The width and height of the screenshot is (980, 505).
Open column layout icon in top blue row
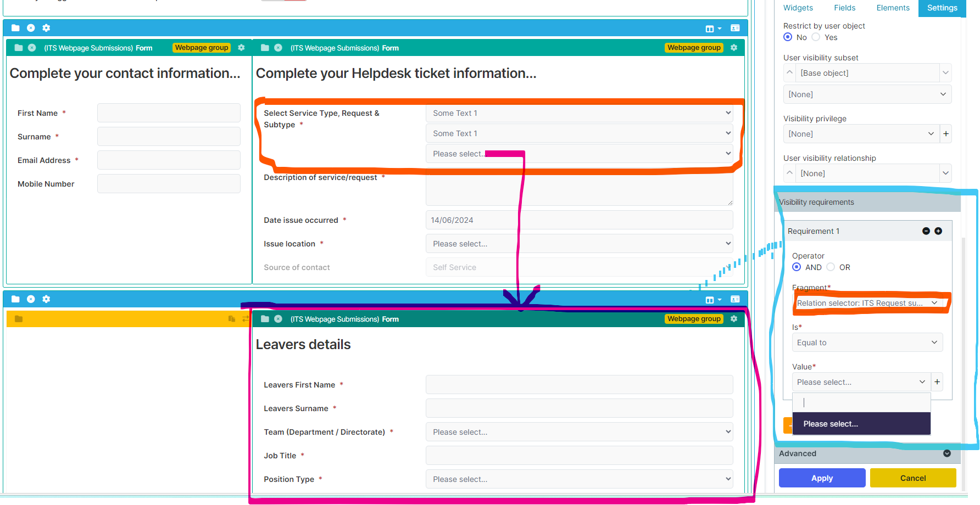pyautogui.click(x=713, y=29)
